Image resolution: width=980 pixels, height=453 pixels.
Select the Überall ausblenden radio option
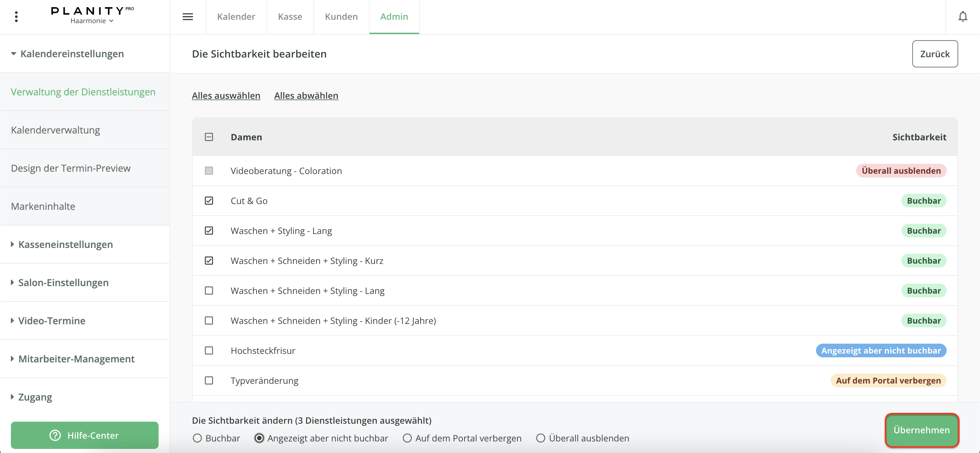click(x=540, y=438)
